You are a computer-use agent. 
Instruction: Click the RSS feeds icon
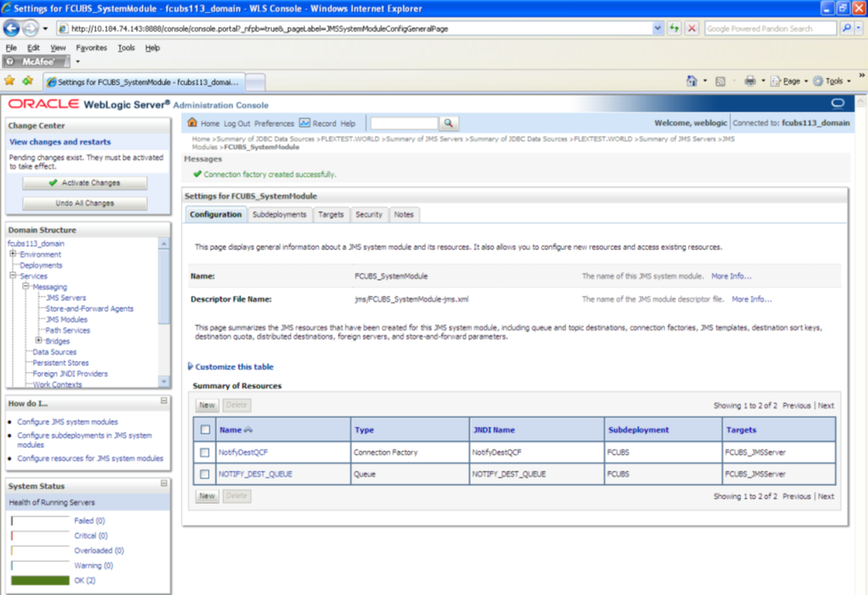[x=720, y=81]
